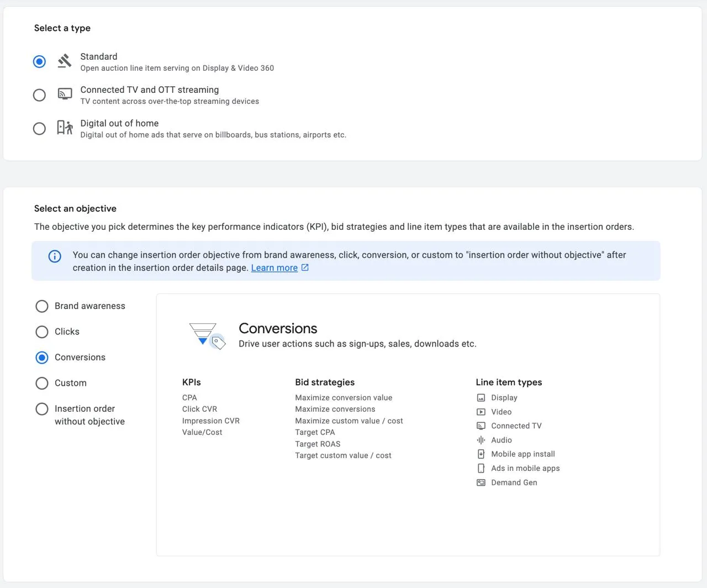Click Maximize conversions bid strategy
This screenshot has width=707, height=588.
pos(335,410)
